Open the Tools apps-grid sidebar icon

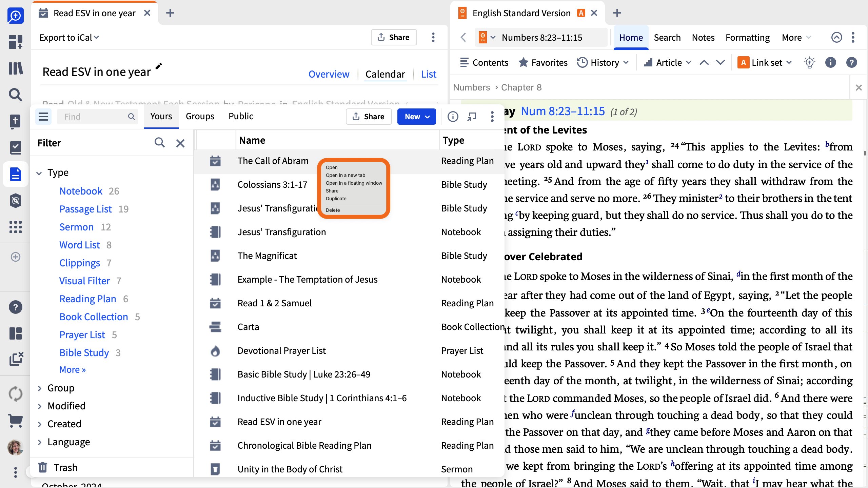pyautogui.click(x=16, y=227)
